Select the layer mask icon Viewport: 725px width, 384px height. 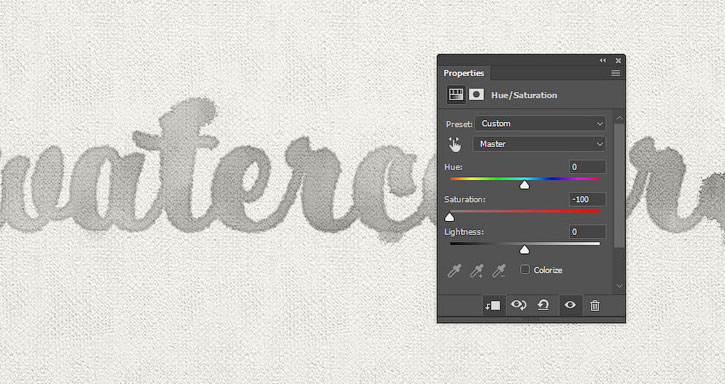pyautogui.click(x=476, y=95)
